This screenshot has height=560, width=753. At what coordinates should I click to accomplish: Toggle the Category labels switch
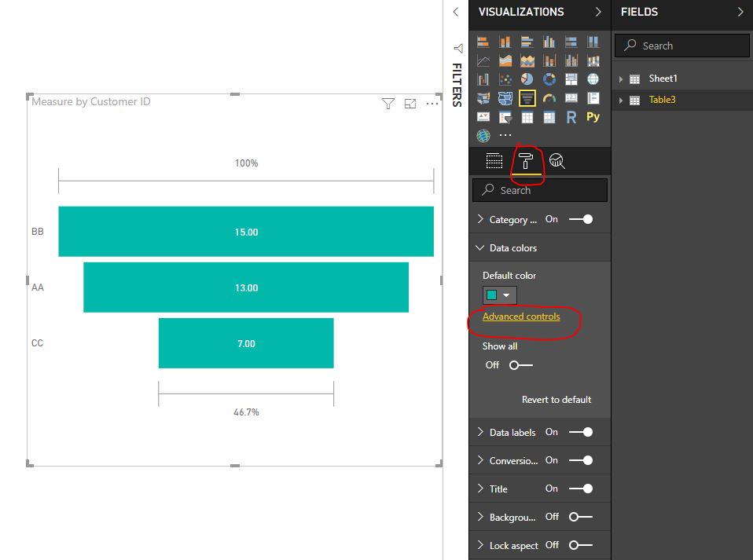coord(581,219)
